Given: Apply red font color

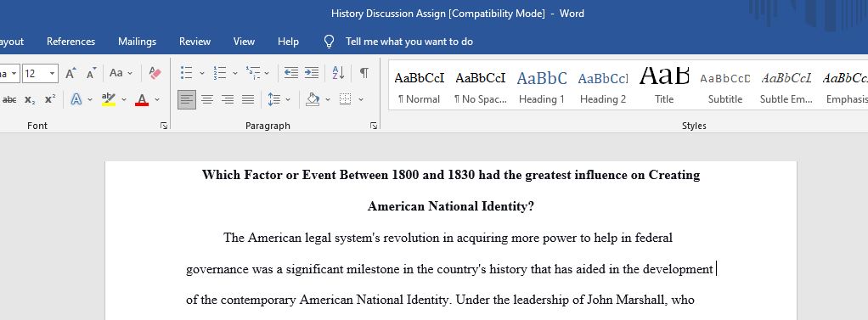Looking at the screenshot, I should [x=143, y=99].
